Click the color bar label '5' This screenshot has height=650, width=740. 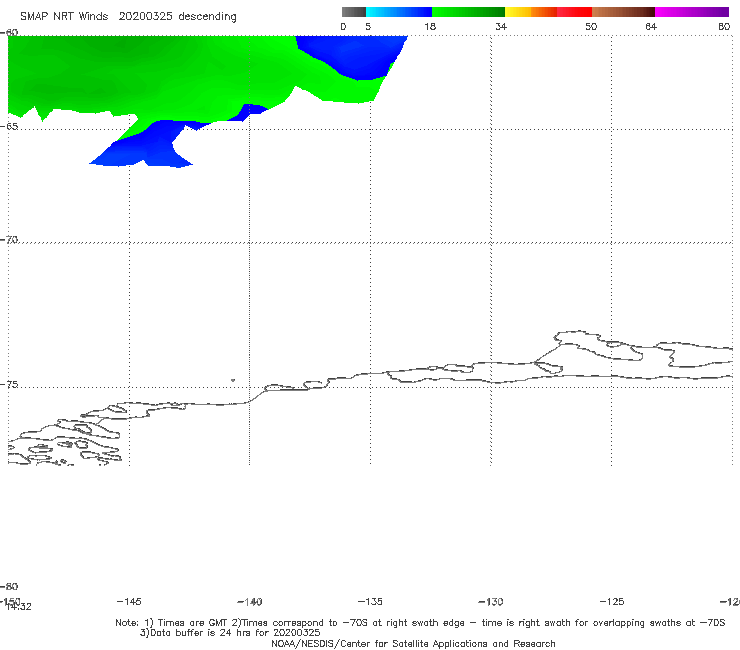click(x=368, y=26)
